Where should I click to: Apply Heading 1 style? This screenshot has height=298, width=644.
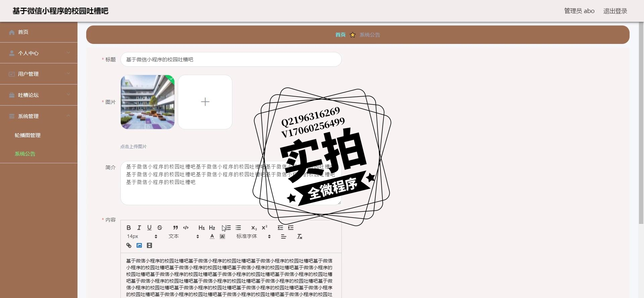pyautogui.click(x=202, y=228)
